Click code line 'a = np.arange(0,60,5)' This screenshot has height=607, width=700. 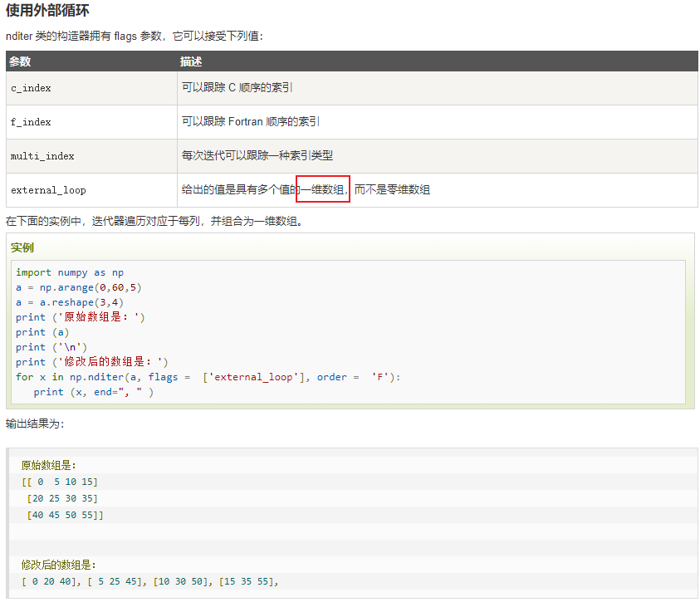[79, 287]
